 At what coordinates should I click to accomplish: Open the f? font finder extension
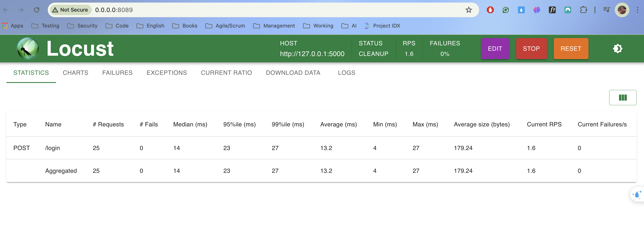(552, 10)
